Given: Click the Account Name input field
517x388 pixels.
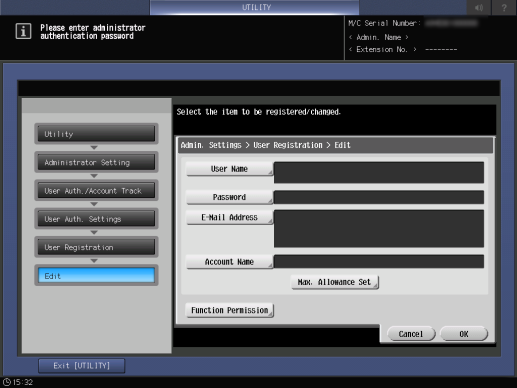Looking at the screenshot, I should (x=379, y=261).
